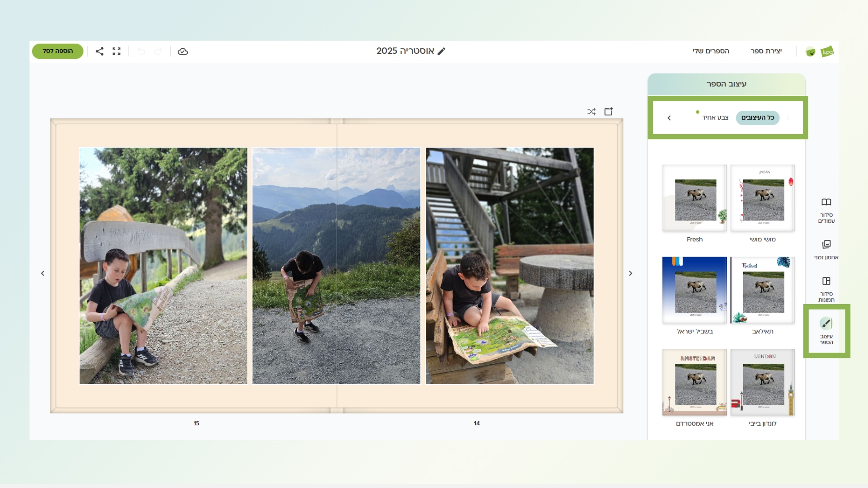Open the 'יצירת ספר' menu item
Image resolution: width=868 pixels, height=488 pixels.
click(766, 51)
